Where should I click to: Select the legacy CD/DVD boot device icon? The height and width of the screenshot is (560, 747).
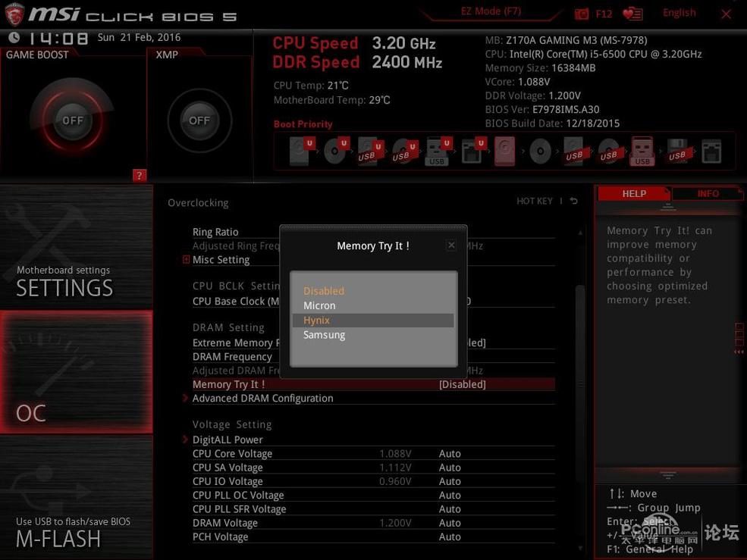540,152
